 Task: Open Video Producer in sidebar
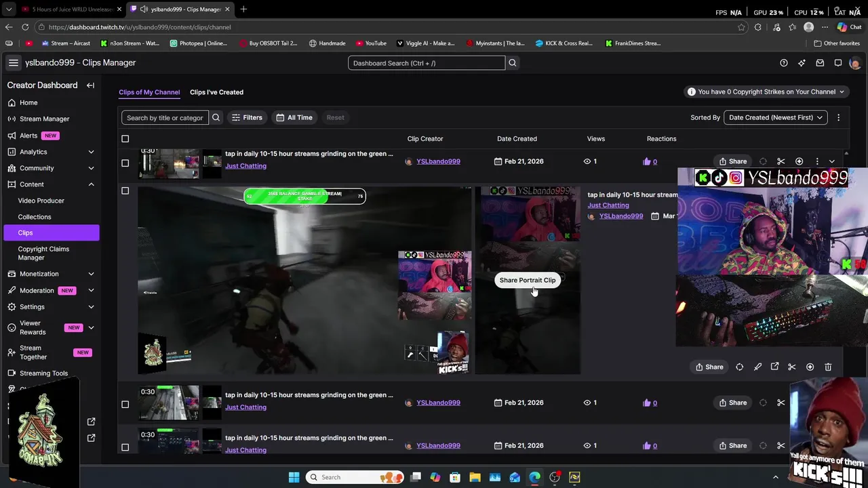point(41,201)
